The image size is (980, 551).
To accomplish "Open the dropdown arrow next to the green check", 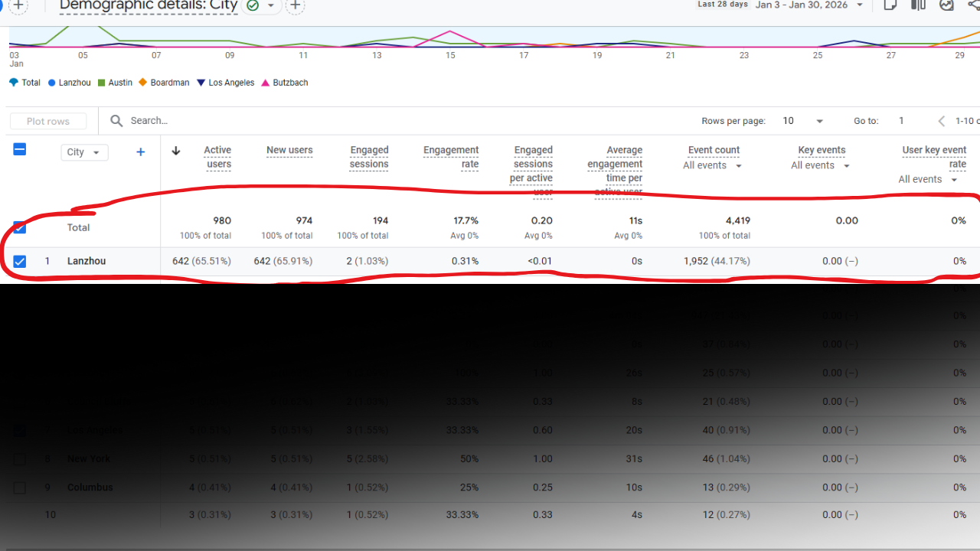I will pyautogui.click(x=270, y=5).
